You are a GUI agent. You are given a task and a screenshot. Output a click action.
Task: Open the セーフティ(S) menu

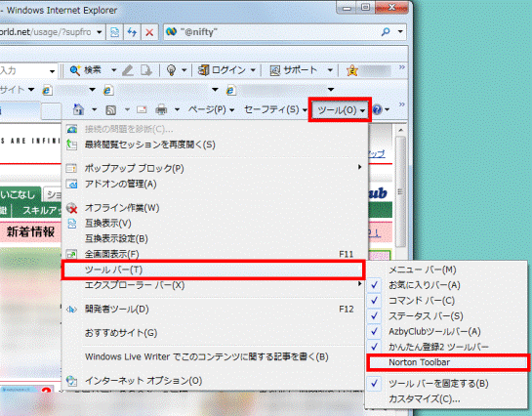pos(275,109)
